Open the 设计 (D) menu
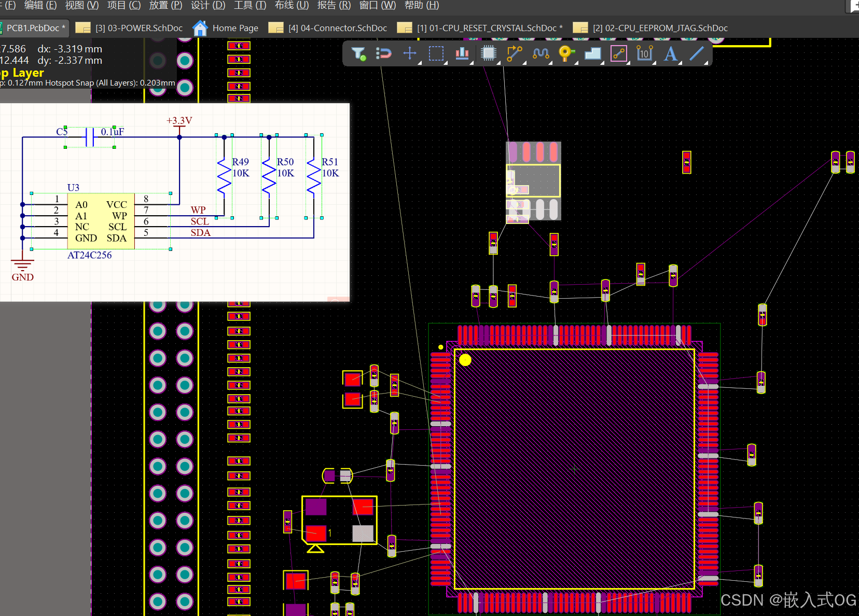Image resolution: width=859 pixels, height=616 pixels. click(208, 5)
